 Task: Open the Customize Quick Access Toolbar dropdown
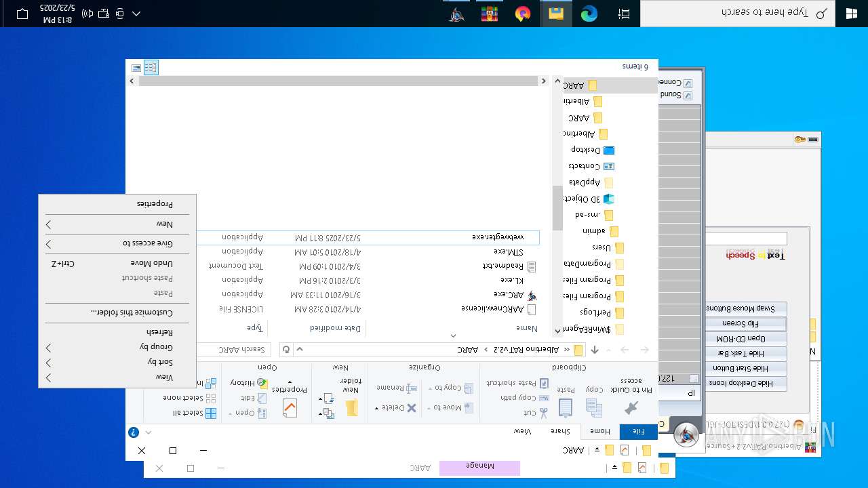[597, 450]
